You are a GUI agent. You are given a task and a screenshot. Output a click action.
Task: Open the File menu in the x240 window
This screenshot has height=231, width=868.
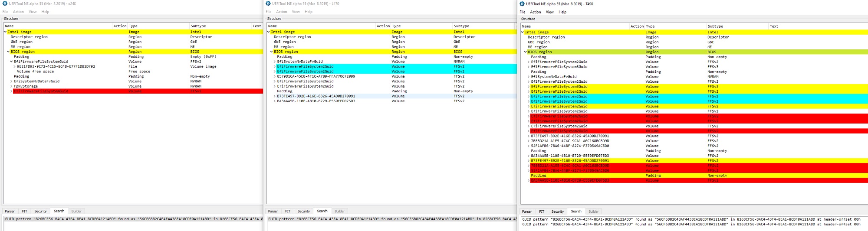(x=5, y=12)
